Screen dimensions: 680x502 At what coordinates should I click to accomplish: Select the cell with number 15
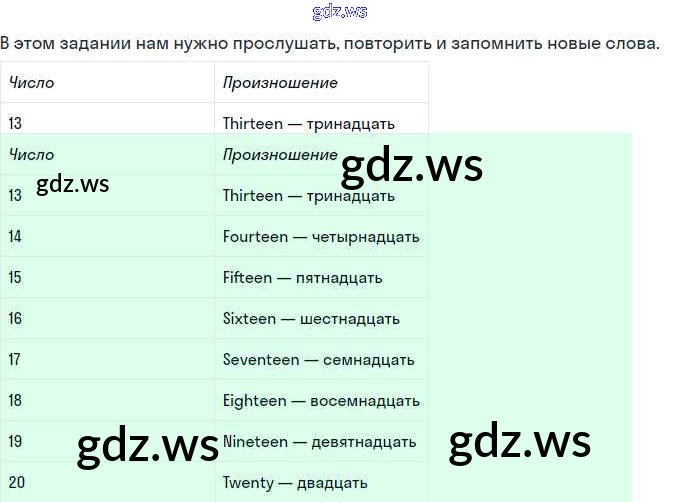pyautogui.click(x=15, y=278)
